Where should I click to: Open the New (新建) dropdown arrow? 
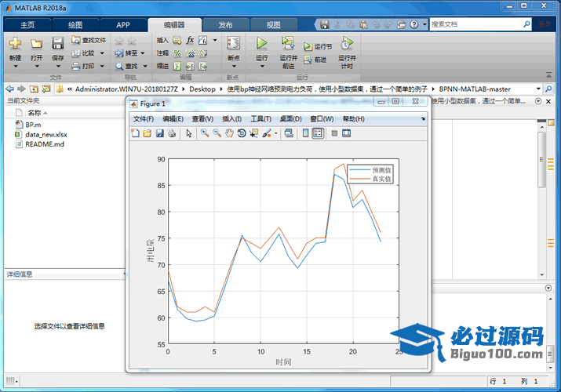(x=15, y=65)
